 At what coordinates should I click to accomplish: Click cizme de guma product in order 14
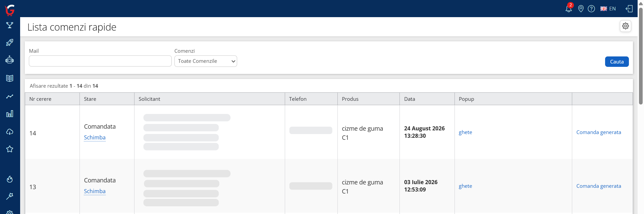pyautogui.click(x=362, y=129)
